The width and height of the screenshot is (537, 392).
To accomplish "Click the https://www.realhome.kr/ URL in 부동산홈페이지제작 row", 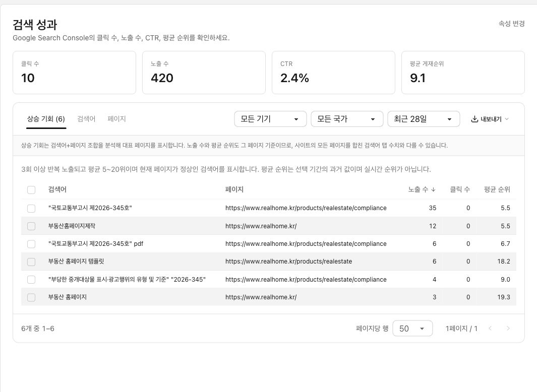I will [x=261, y=226].
